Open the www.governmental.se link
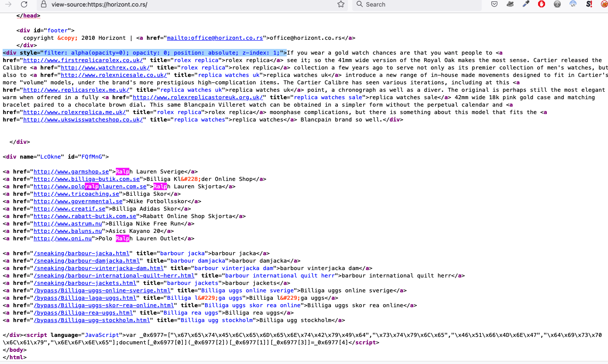 pos(78,201)
